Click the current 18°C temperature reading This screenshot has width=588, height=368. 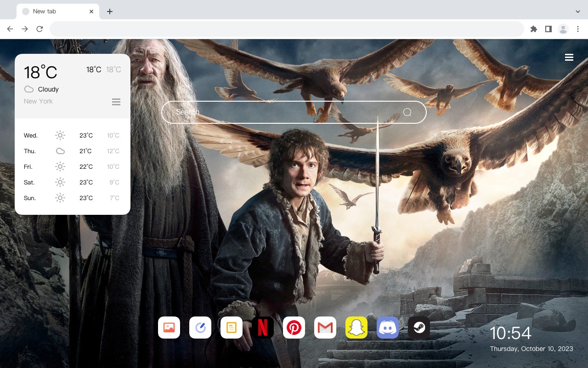click(40, 72)
